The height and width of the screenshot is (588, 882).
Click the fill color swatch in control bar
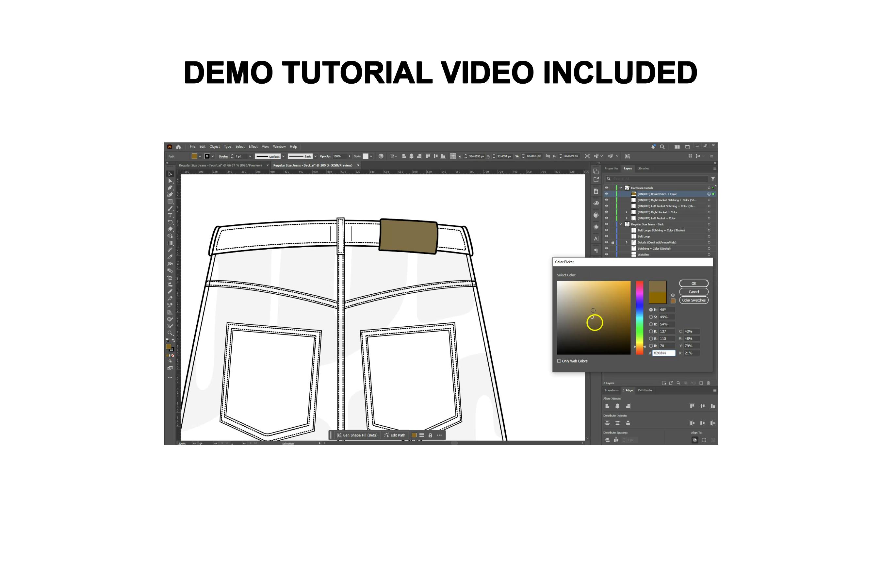pos(194,156)
